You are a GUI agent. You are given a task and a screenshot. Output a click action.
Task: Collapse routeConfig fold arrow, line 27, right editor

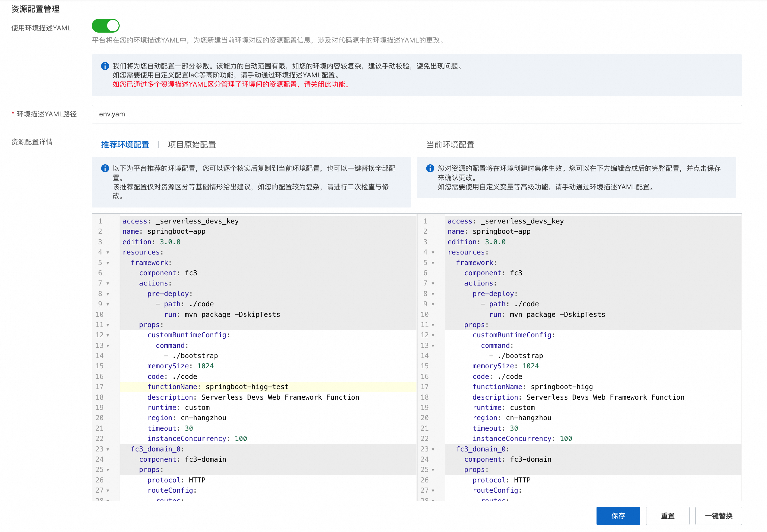click(433, 491)
